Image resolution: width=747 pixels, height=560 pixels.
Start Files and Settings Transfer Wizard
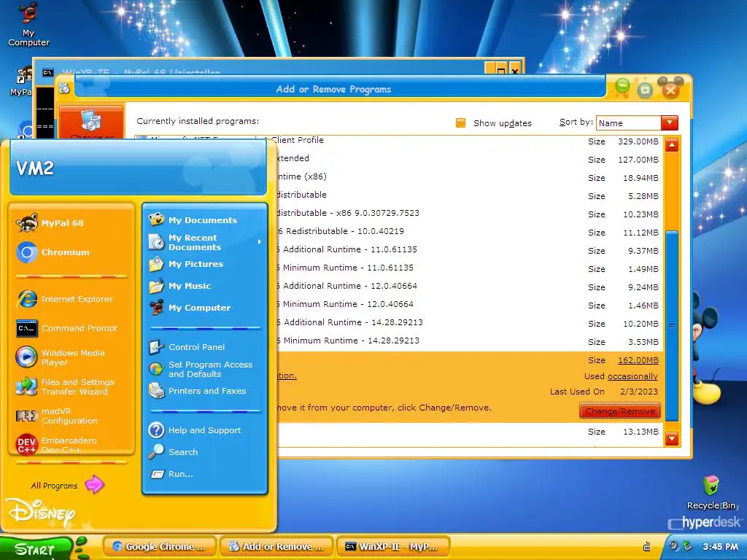tap(71, 386)
